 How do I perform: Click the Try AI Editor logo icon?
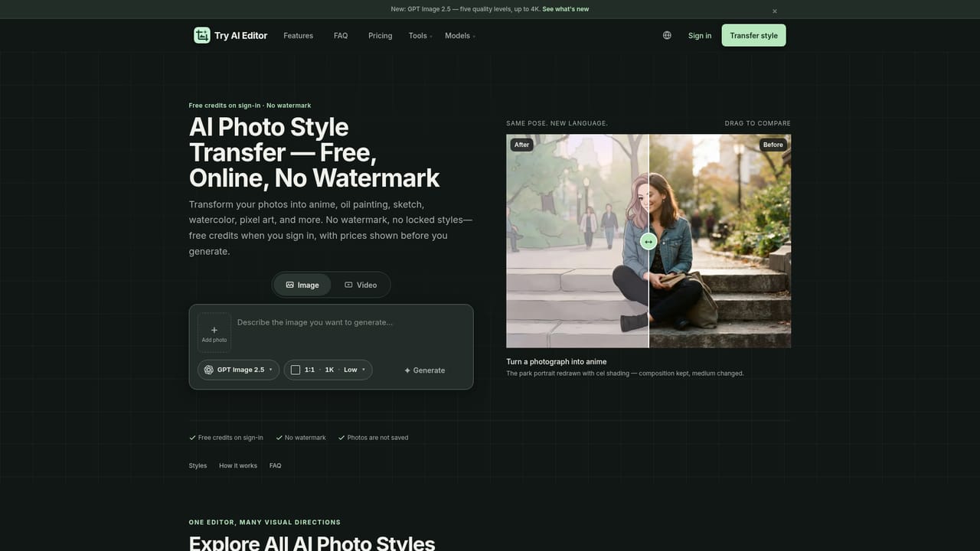click(x=202, y=35)
